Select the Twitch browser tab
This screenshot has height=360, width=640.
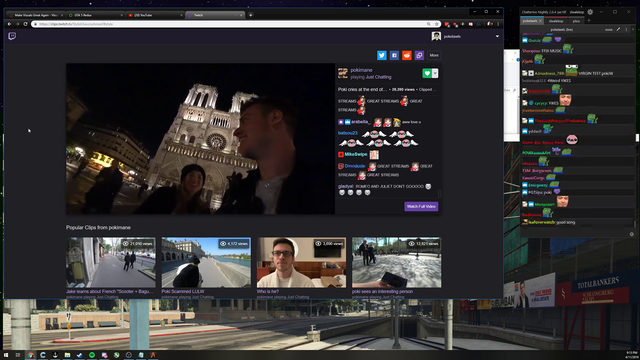coord(214,15)
